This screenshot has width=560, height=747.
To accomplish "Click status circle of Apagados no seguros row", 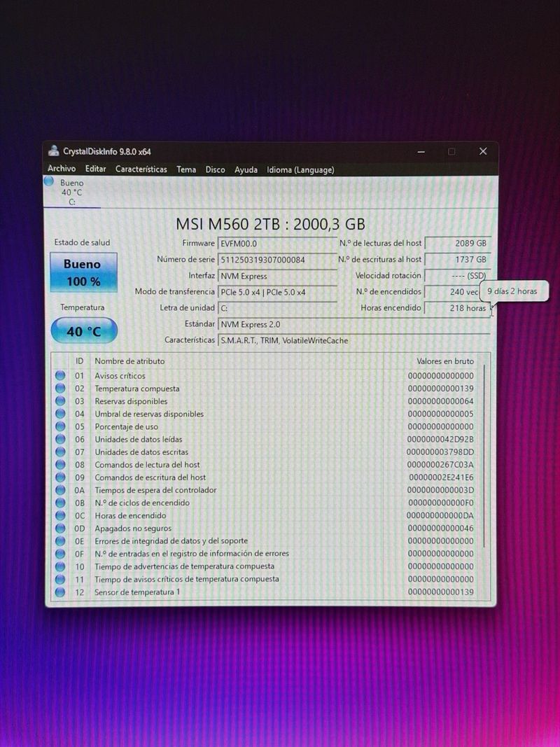I will 60,529.
